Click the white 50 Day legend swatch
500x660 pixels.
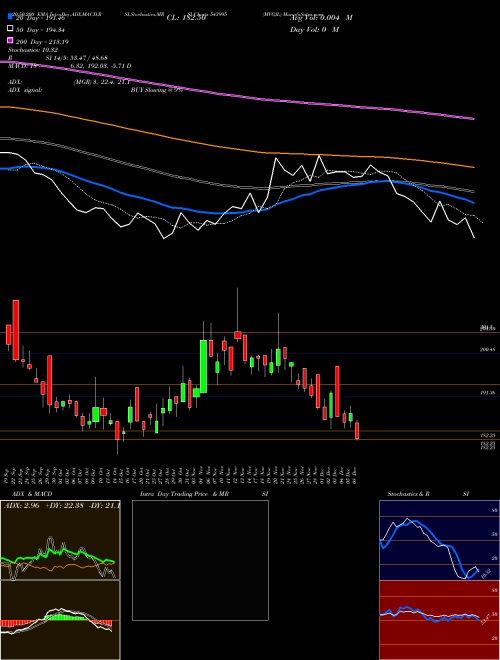11,29
